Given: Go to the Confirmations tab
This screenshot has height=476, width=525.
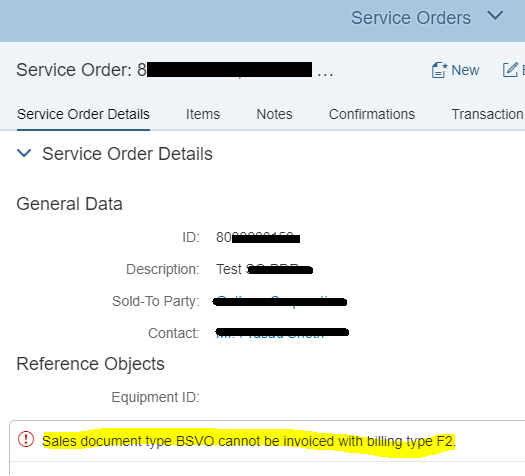Looking at the screenshot, I should [x=372, y=114].
